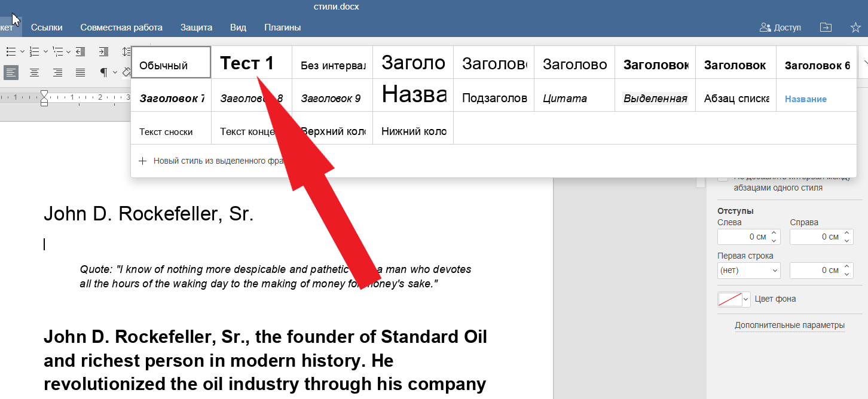Apply the Заголовок 7 style
This screenshot has height=399, width=868.
171,95
